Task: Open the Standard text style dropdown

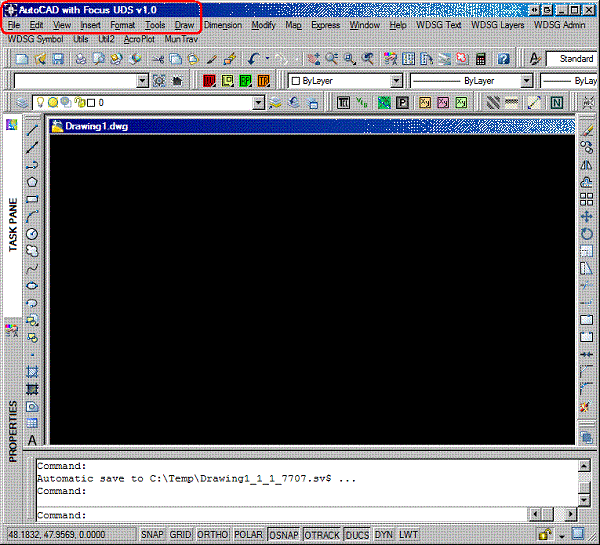Action: tap(572, 59)
